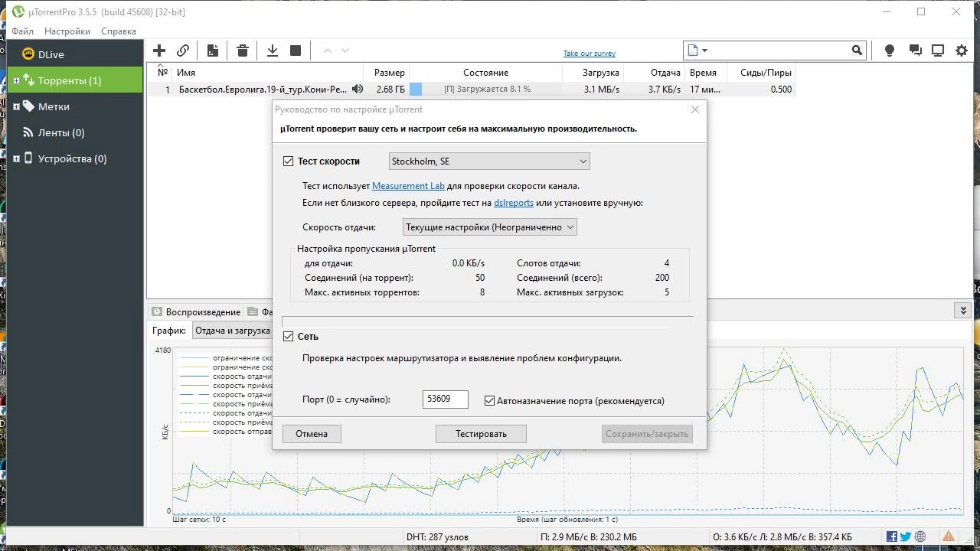
Task: Click the speaker icon in torrent row
Action: [358, 90]
